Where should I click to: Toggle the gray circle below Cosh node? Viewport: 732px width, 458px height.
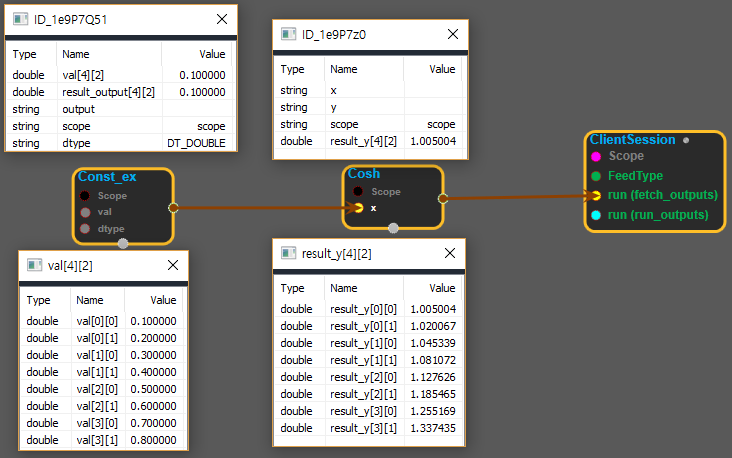393,228
